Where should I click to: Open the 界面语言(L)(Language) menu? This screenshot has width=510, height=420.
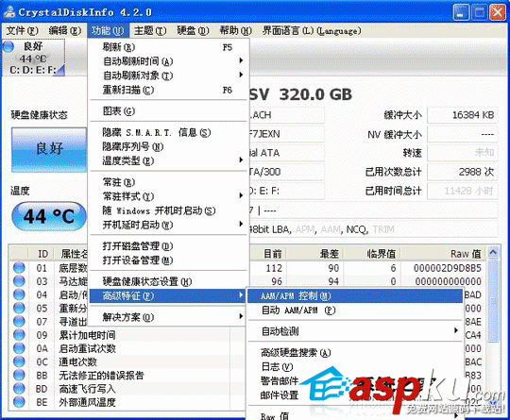click(312, 30)
